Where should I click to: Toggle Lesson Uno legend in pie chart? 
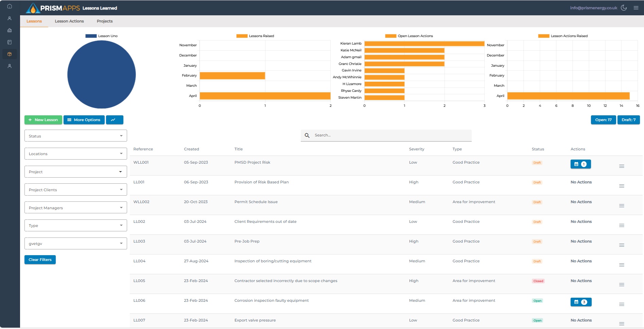point(101,36)
